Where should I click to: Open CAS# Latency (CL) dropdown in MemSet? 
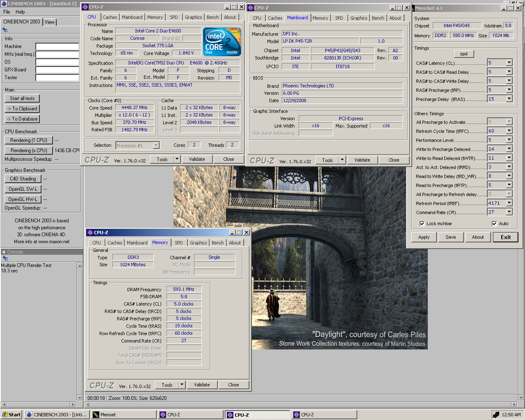coord(509,63)
